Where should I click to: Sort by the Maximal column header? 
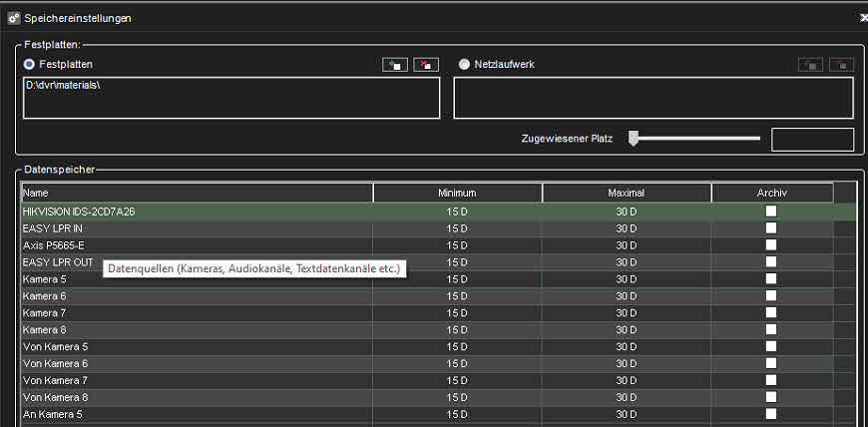pos(626,193)
